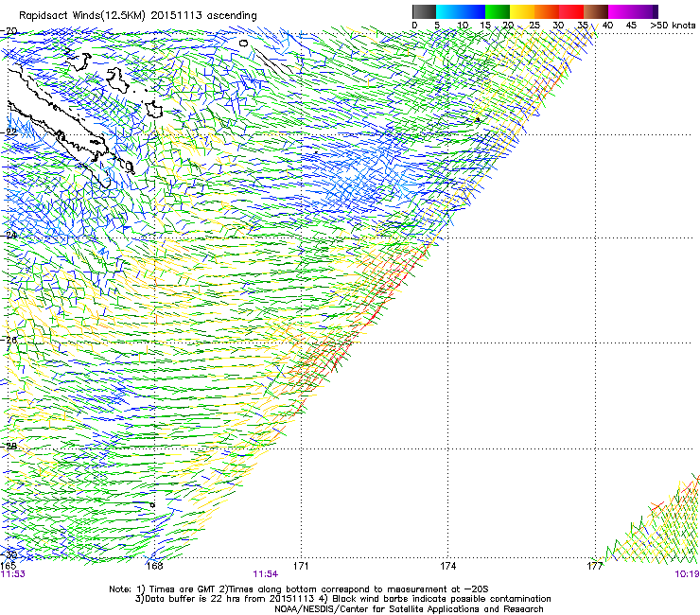Viewport: 700px width, 615px height.
Task: Click the brown 35-40 knots legend swatch
Action: coord(596,11)
